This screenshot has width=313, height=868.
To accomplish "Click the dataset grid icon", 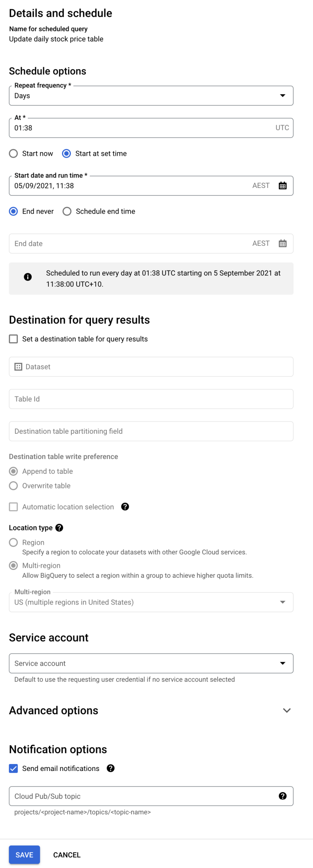I will coord(18,367).
